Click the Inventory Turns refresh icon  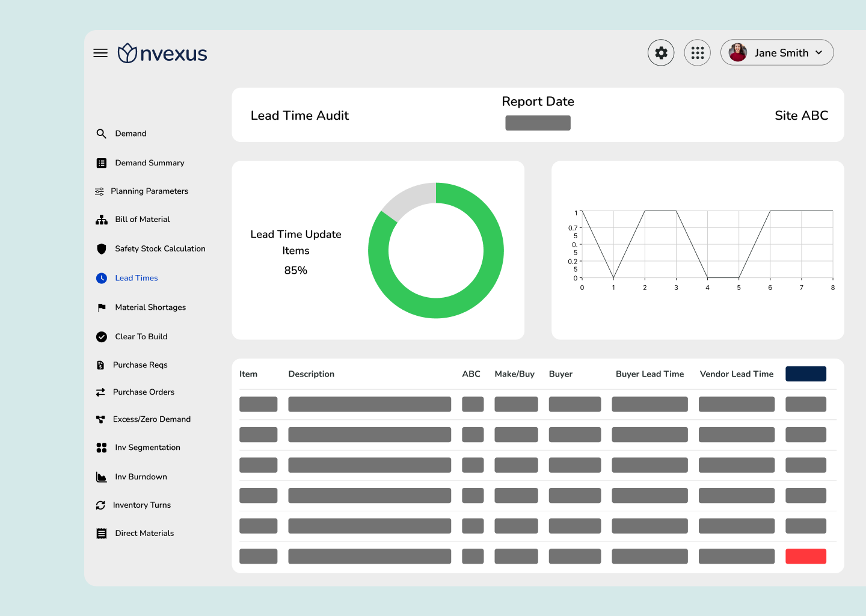pos(100,505)
